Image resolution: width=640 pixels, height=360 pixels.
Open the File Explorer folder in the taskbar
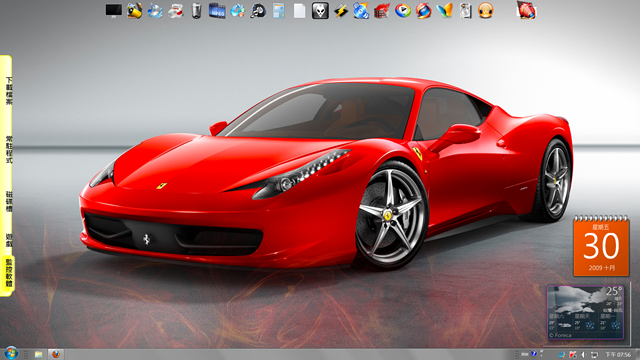pyautogui.click(x=38, y=354)
